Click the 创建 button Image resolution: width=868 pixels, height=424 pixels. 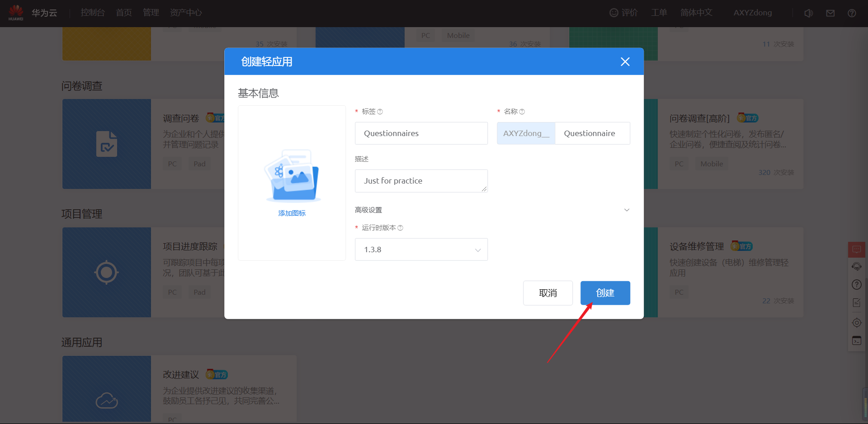coord(605,293)
